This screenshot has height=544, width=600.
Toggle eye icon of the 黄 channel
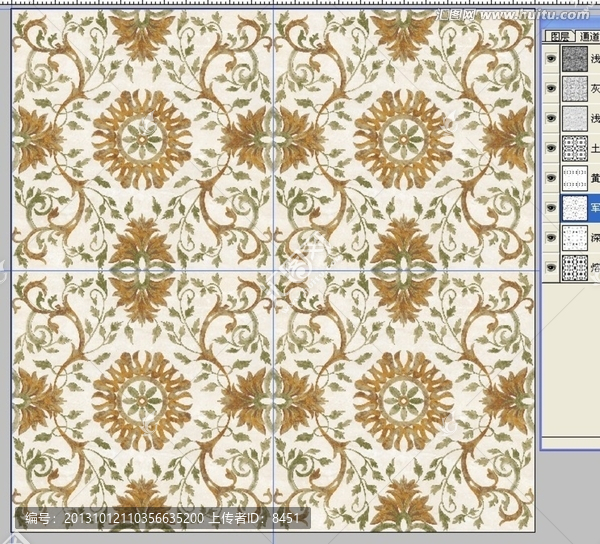551,178
